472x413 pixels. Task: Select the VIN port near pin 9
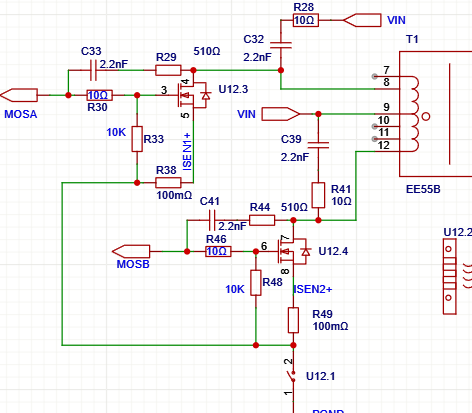[x=281, y=114]
